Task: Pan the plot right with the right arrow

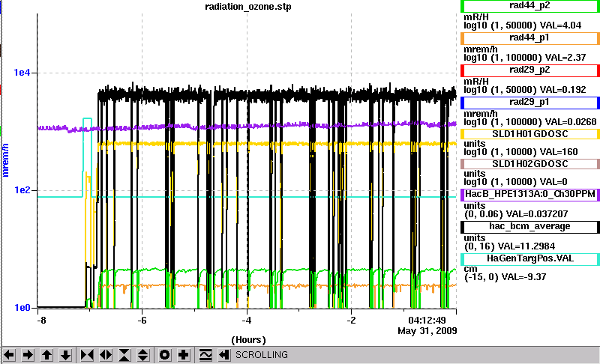Action: pyautogui.click(x=28, y=355)
